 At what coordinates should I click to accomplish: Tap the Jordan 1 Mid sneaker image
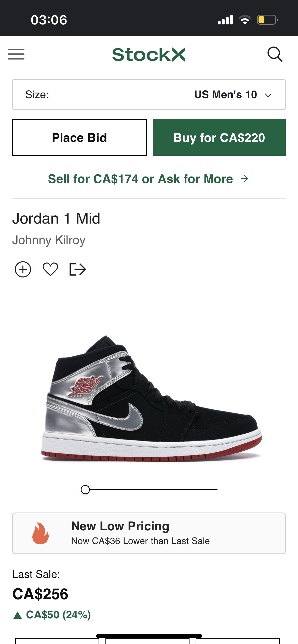point(152,399)
